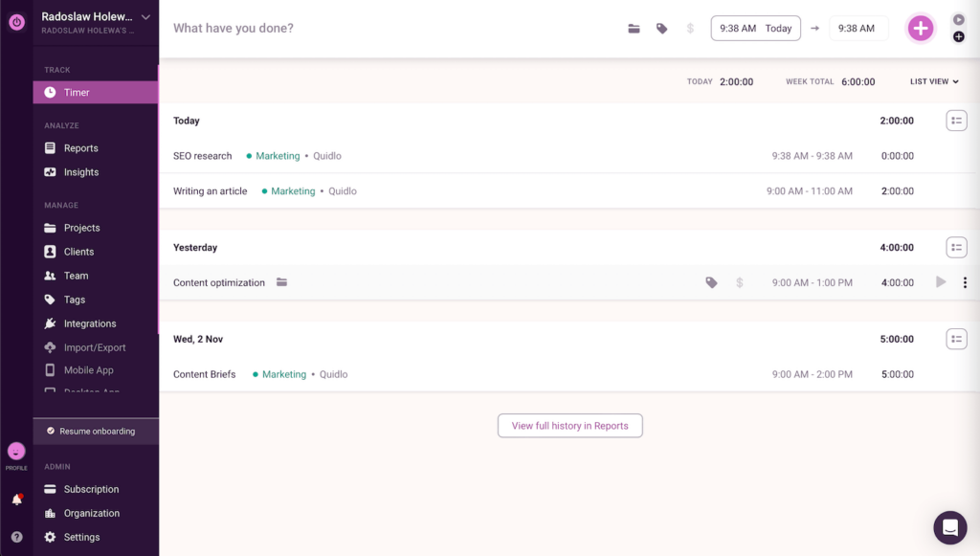980x556 pixels.
Task: Open the List View dropdown
Action: coord(934,82)
